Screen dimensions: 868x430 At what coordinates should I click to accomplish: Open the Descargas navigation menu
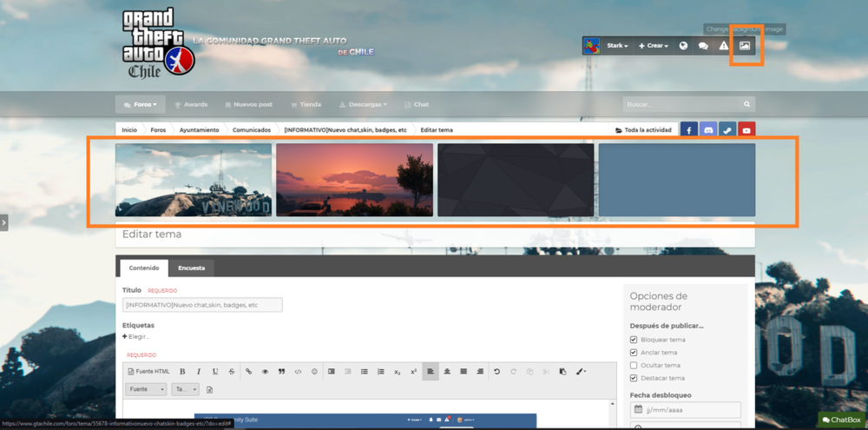363,104
